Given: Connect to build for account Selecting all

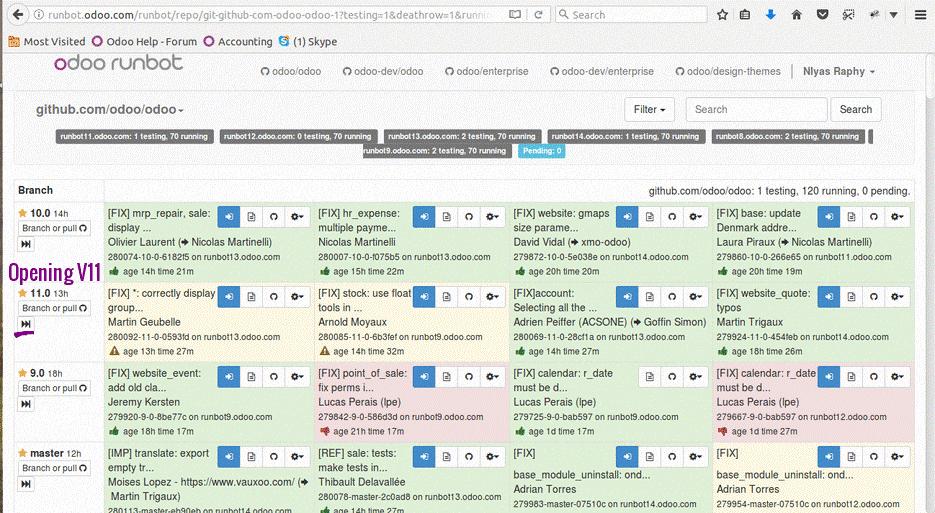Looking at the screenshot, I should [x=627, y=296].
